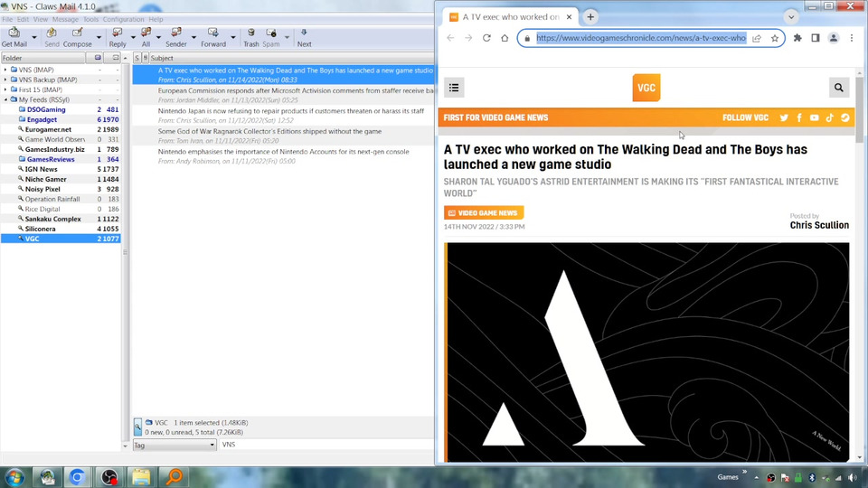Collapse My Feeds (RSSyl) tree

click(x=5, y=99)
